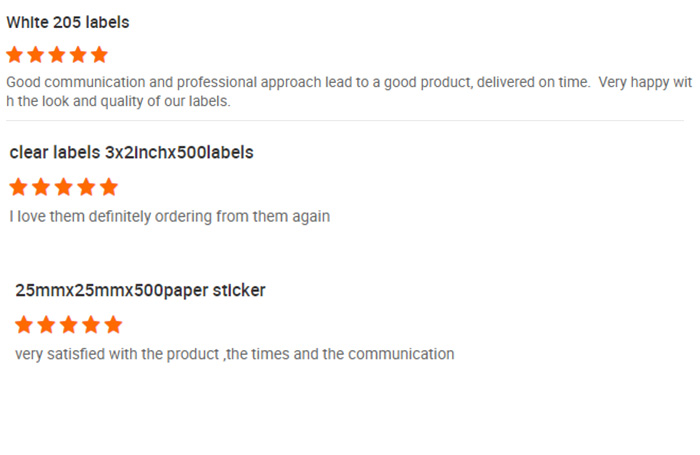This screenshot has height=455, width=700.
Task: Click third star of White 205 labels review
Action: coord(57,55)
